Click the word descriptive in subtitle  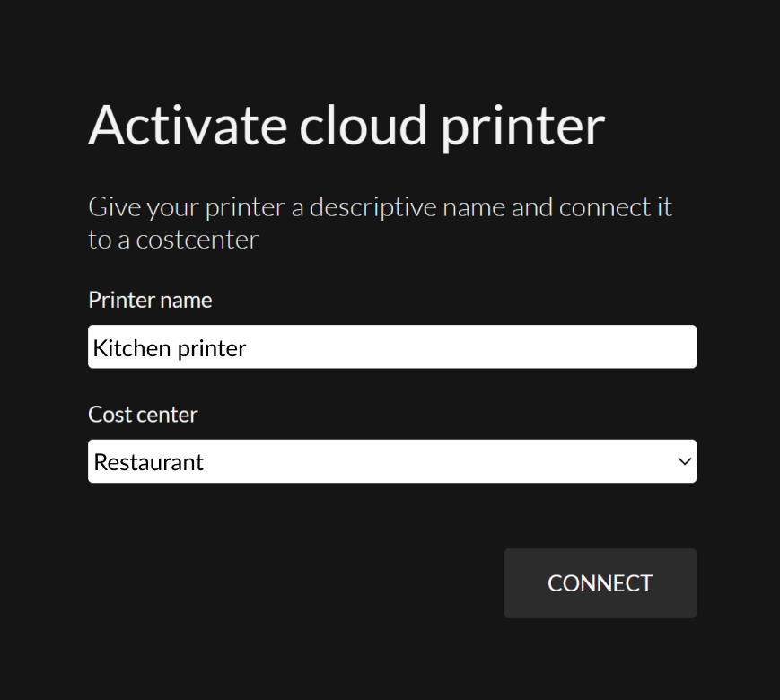373,207
